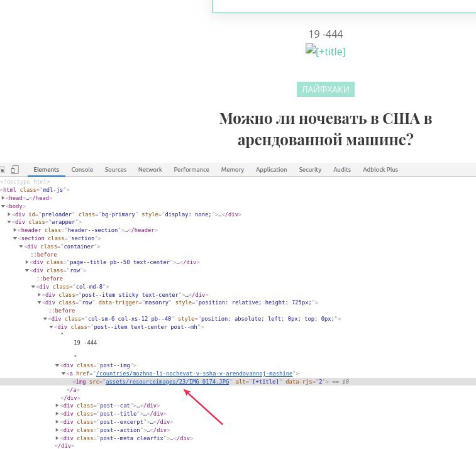This screenshot has width=476, height=449.
Task: Switch to the Sources tab
Action: coord(116,169)
